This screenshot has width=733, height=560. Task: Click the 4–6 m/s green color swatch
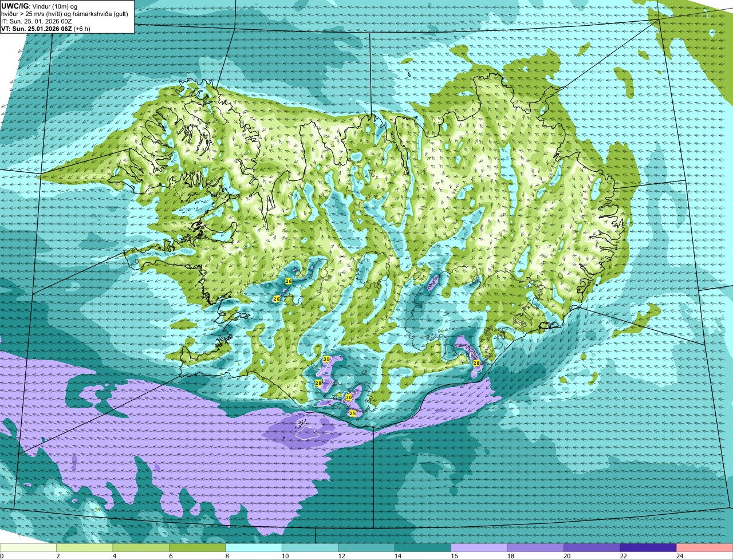click(141, 548)
